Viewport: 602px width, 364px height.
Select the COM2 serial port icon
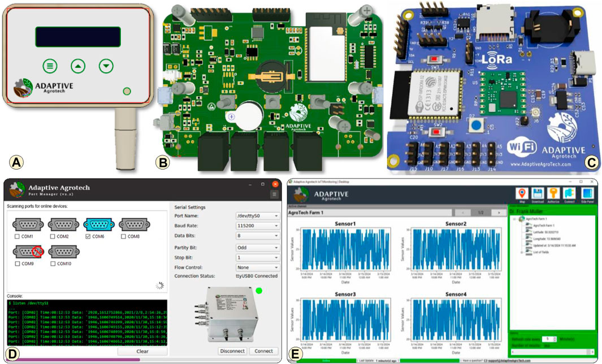pos(64,224)
